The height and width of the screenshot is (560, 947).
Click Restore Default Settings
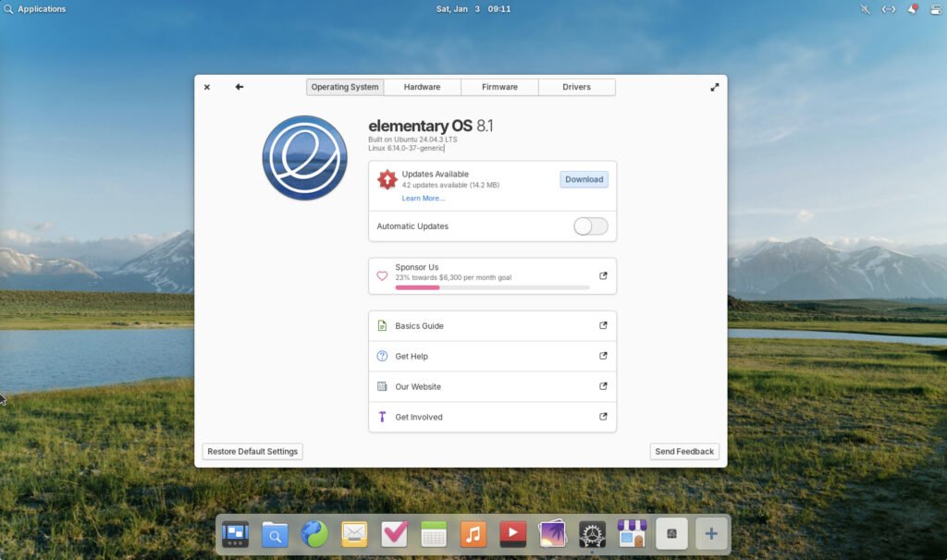[x=252, y=451]
